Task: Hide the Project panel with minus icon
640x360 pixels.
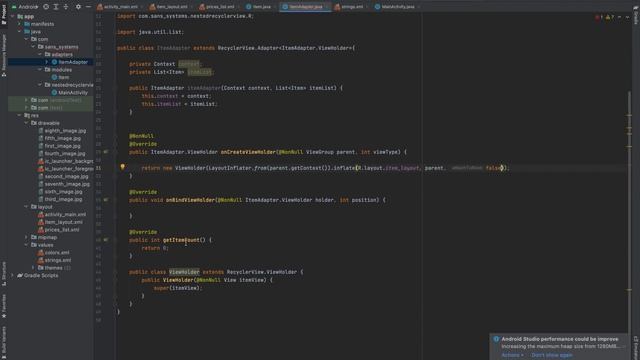Action: [88, 7]
